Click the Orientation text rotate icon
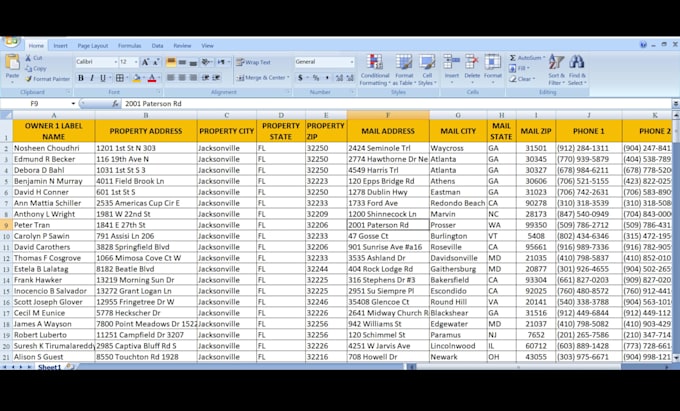 click(x=206, y=62)
